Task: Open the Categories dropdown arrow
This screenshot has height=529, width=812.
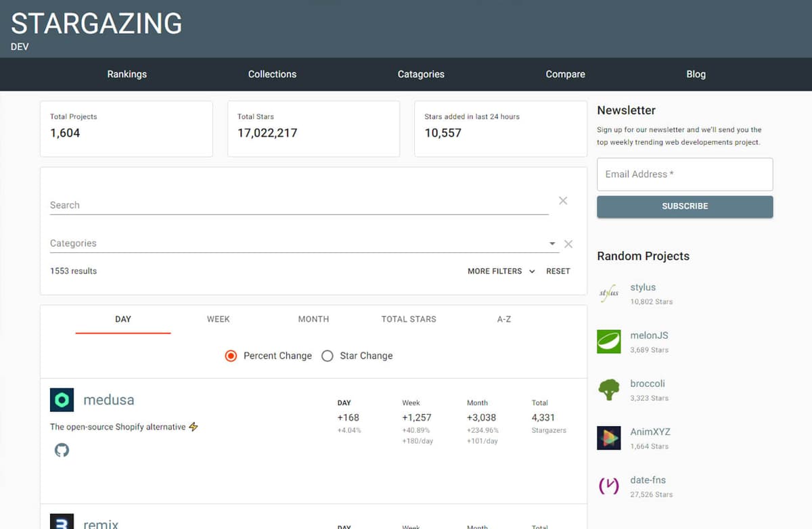Action: [552, 244]
